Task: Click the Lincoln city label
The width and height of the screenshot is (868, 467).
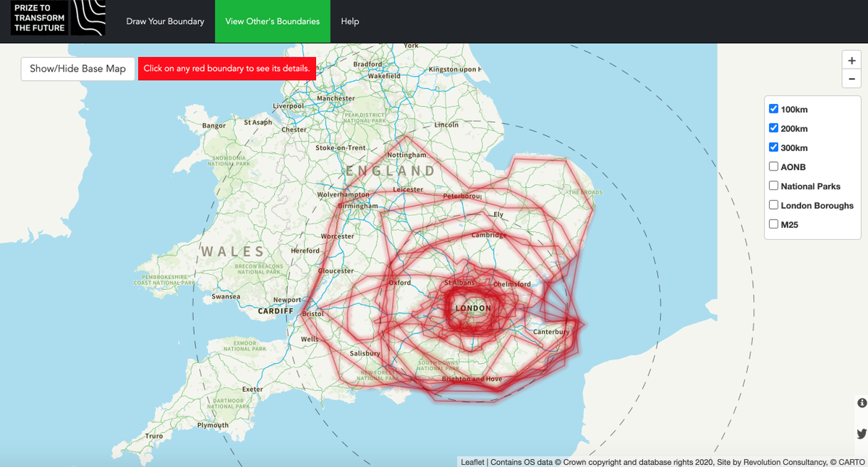Action: coord(446,125)
